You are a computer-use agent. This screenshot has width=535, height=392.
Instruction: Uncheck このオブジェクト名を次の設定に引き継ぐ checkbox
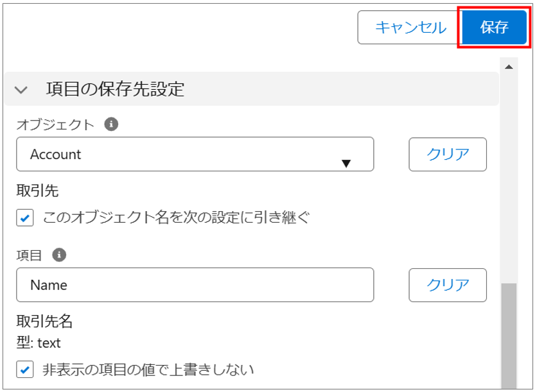tap(24, 218)
